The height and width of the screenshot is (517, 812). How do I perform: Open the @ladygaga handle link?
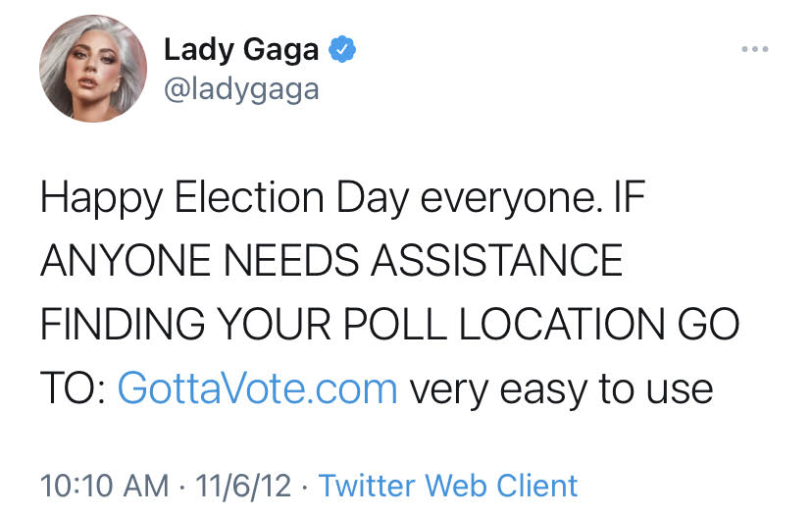[241, 89]
